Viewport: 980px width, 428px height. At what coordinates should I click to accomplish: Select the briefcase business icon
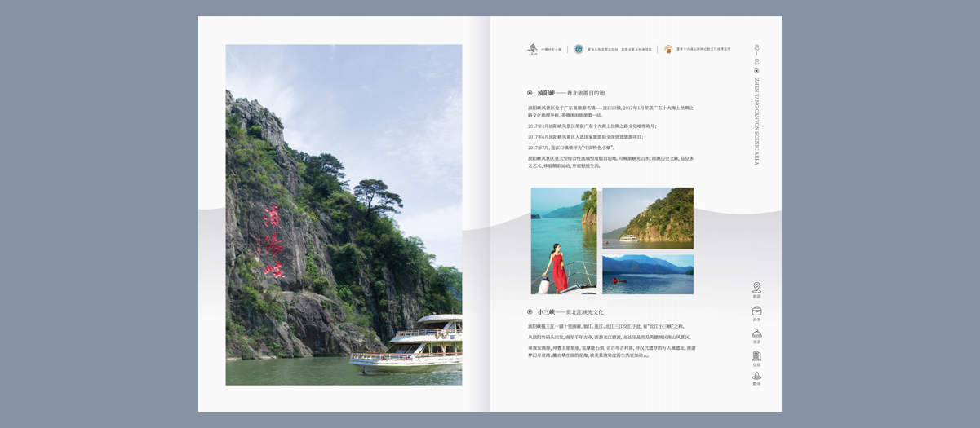[x=756, y=311]
